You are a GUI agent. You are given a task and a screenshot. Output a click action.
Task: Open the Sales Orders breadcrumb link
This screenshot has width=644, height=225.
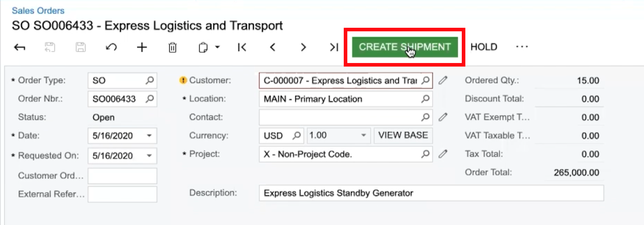(38, 11)
